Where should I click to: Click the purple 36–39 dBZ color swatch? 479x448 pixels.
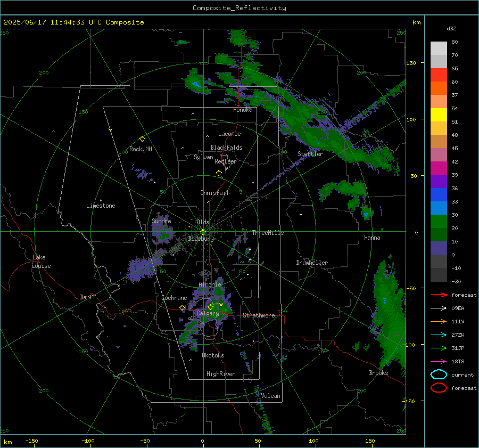439,182
